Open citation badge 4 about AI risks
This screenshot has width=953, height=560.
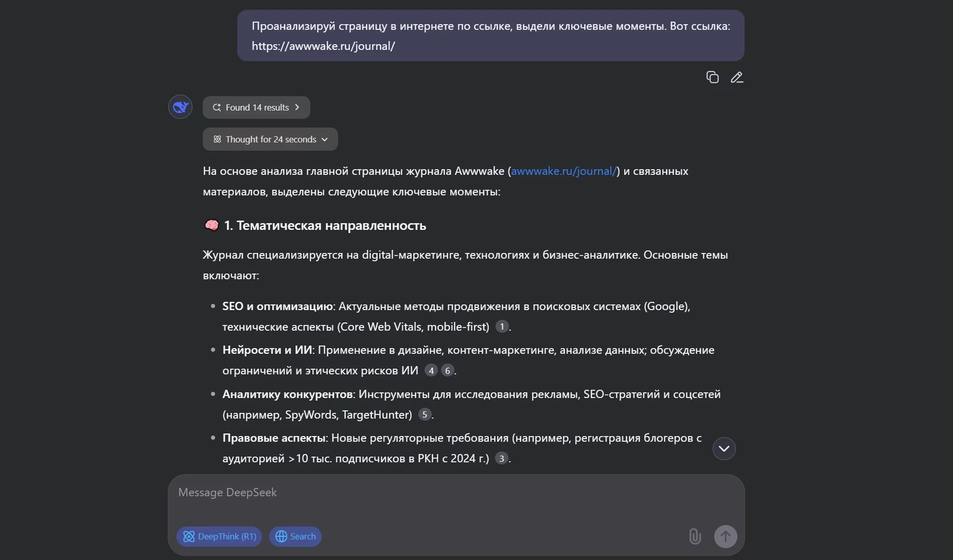tap(431, 370)
